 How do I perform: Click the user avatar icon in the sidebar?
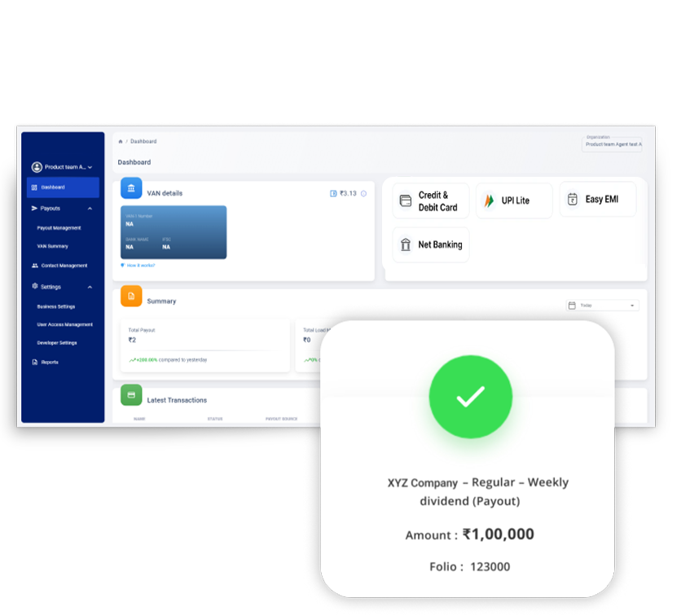click(x=37, y=167)
